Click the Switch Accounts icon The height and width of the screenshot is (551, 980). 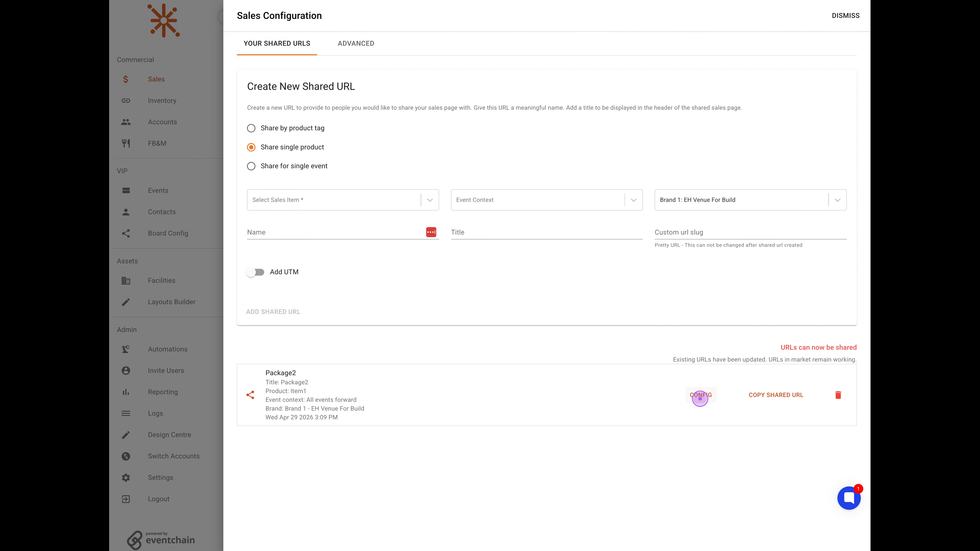[x=126, y=456]
